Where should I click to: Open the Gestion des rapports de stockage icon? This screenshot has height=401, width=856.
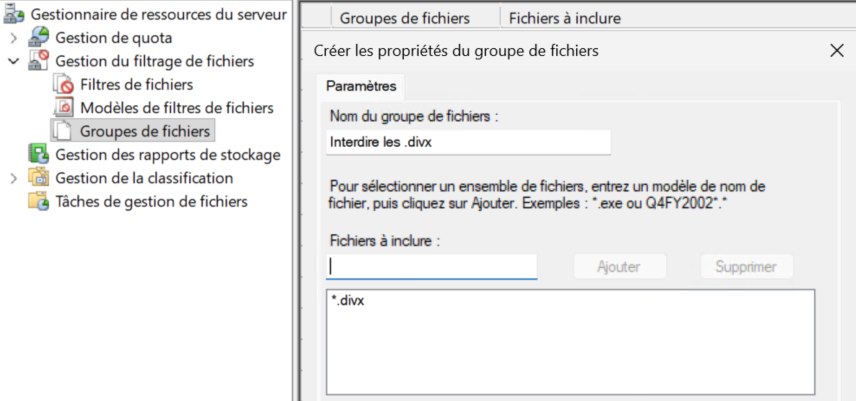[x=39, y=154]
